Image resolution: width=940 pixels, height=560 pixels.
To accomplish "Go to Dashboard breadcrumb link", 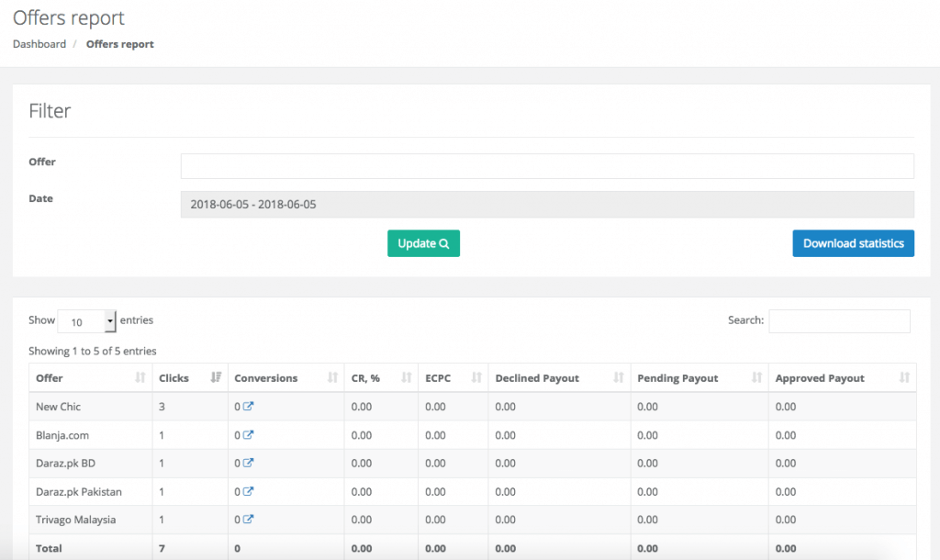I will point(39,44).
